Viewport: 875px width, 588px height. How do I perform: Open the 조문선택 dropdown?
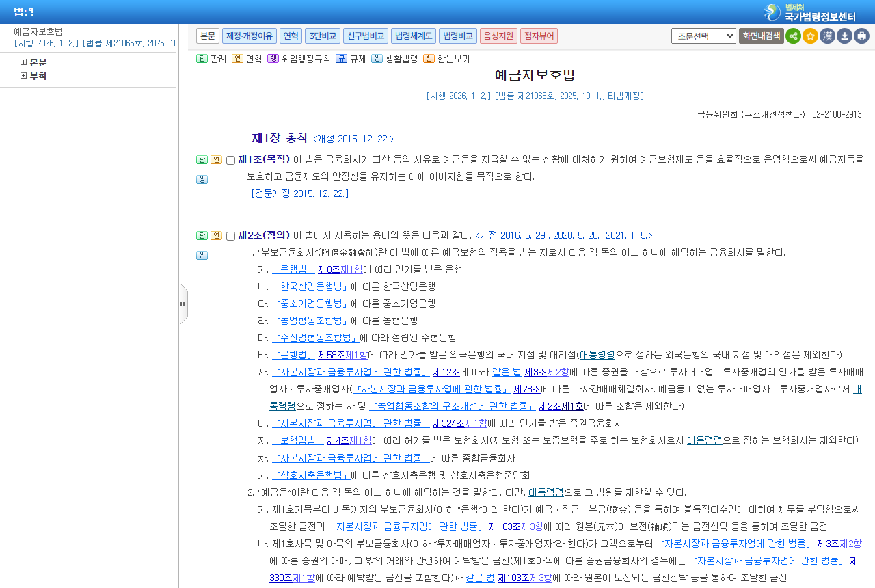click(703, 36)
